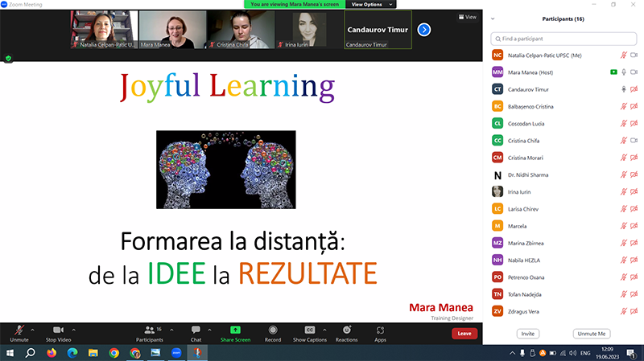Image resolution: width=644 pixels, height=361 pixels.
Task: Open the Reactions icon in toolbar
Action: click(x=346, y=330)
